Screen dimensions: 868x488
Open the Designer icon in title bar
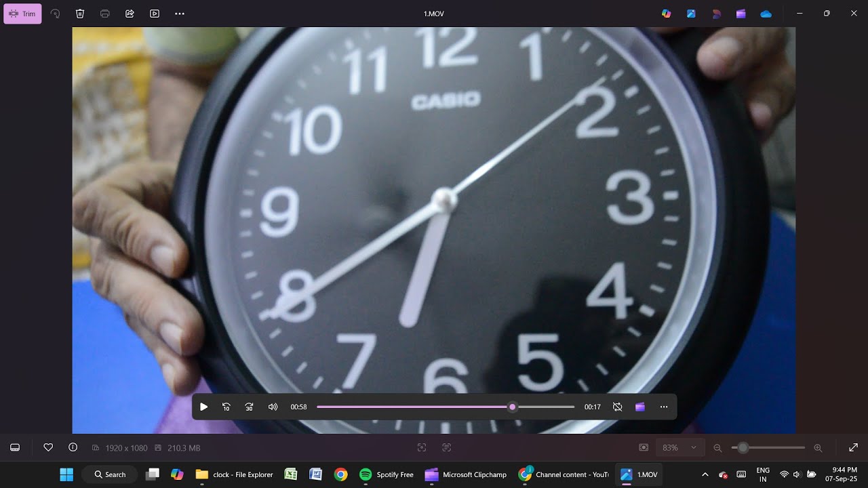(x=716, y=14)
